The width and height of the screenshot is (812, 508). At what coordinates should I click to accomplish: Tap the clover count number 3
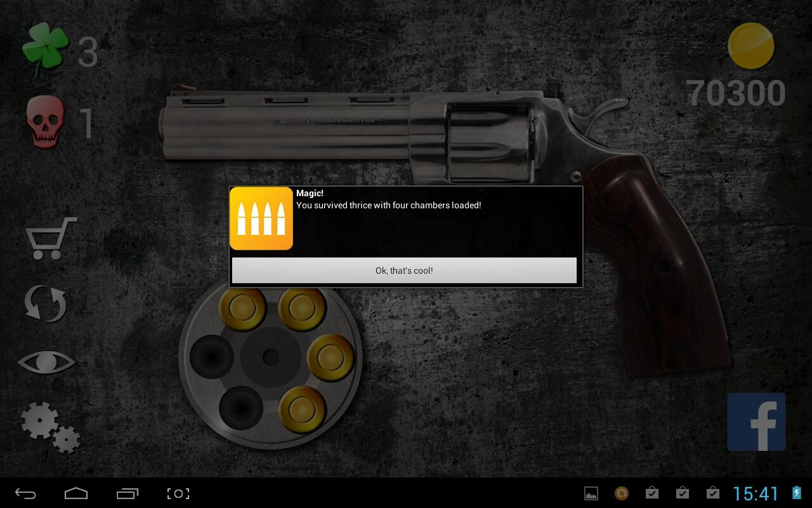[88, 53]
